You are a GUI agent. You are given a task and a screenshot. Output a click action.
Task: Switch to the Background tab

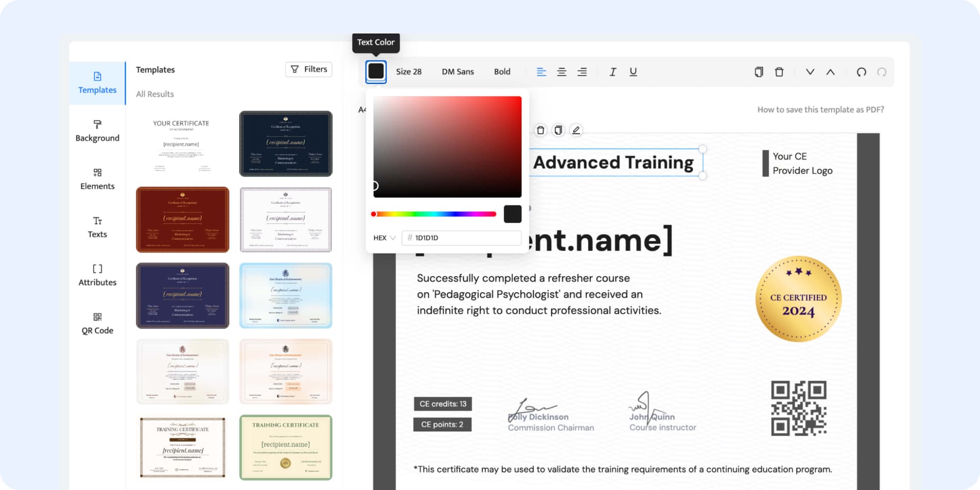pos(97,131)
